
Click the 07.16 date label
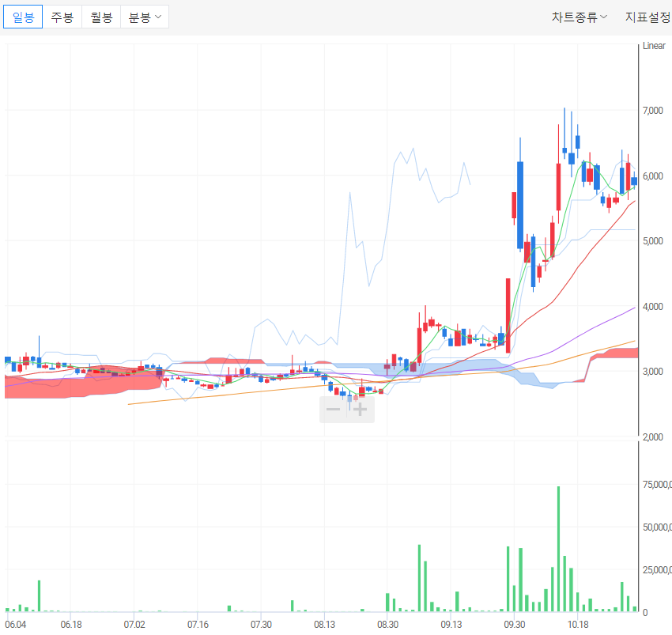click(198, 624)
